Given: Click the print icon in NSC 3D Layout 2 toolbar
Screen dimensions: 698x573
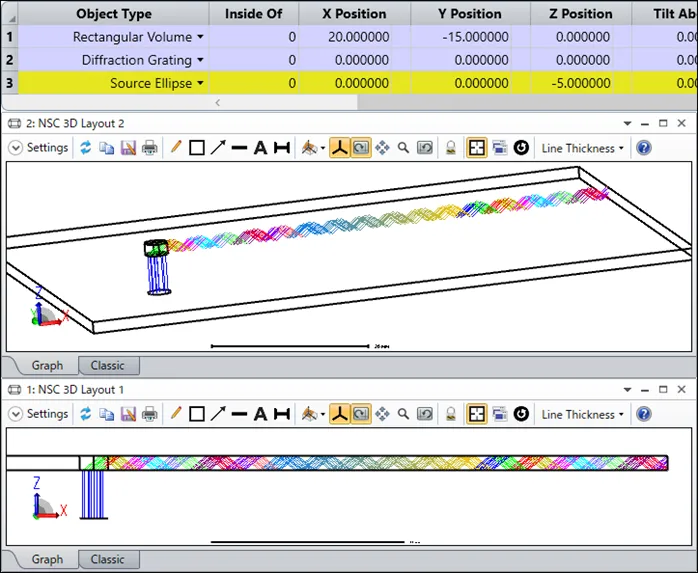Looking at the screenshot, I should [149, 148].
